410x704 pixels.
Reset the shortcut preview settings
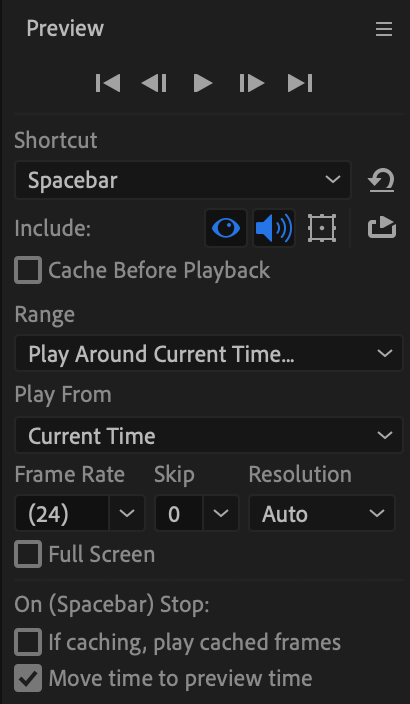381,180
